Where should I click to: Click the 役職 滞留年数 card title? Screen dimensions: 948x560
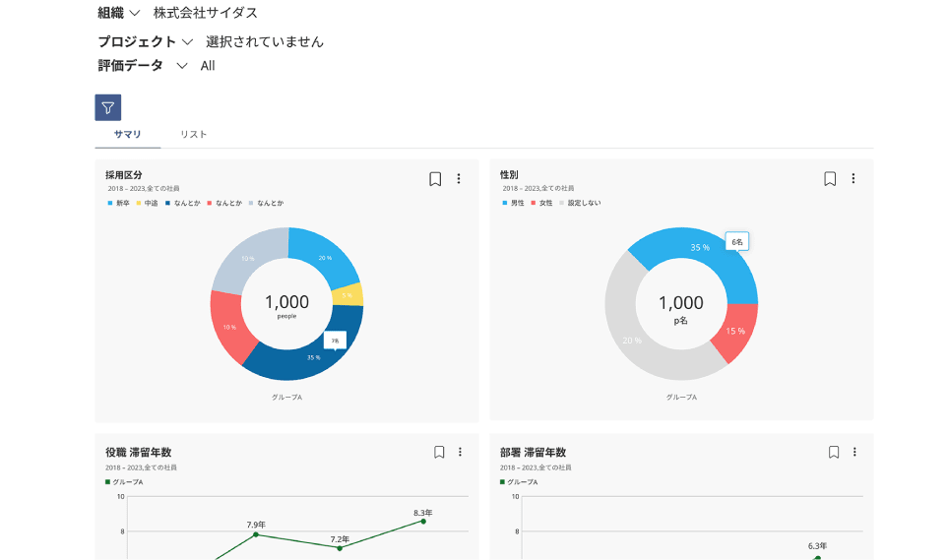click(139, 453)
